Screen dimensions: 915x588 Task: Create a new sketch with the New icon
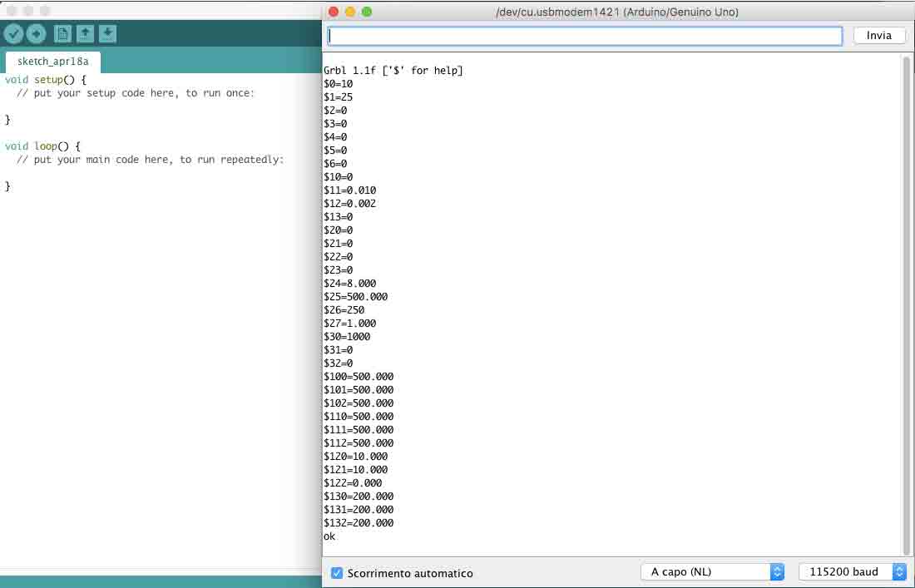(x=62, y=34)
